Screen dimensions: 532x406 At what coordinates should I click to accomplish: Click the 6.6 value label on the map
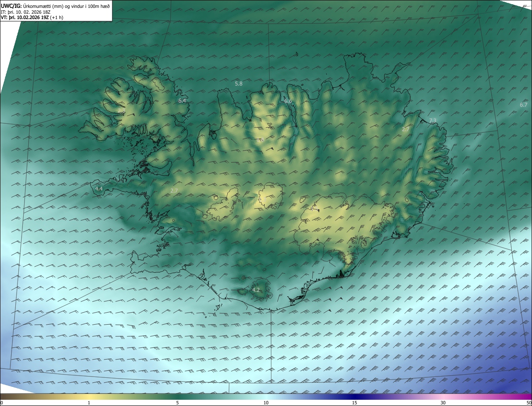[288, 101]
